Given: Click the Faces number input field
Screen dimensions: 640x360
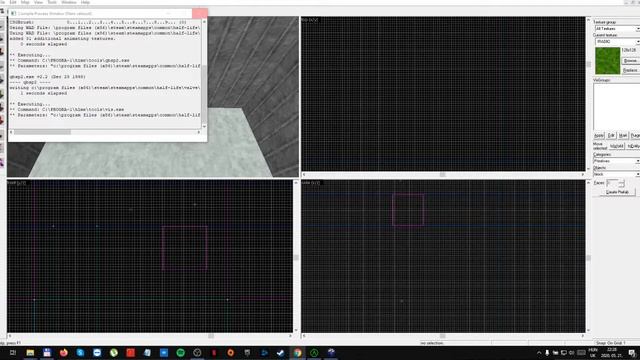Looking at the screenshot, I should (x=612, y=183).
